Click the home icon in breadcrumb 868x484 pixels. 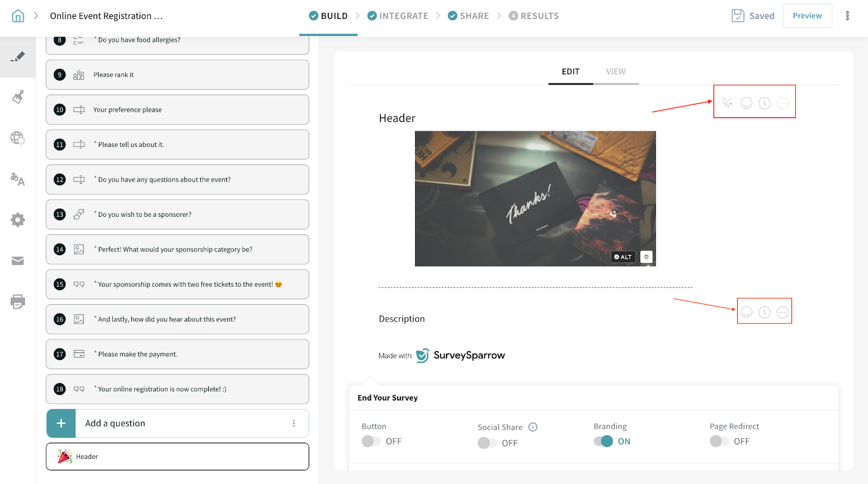pyautogui.click(x=18, y=16)
